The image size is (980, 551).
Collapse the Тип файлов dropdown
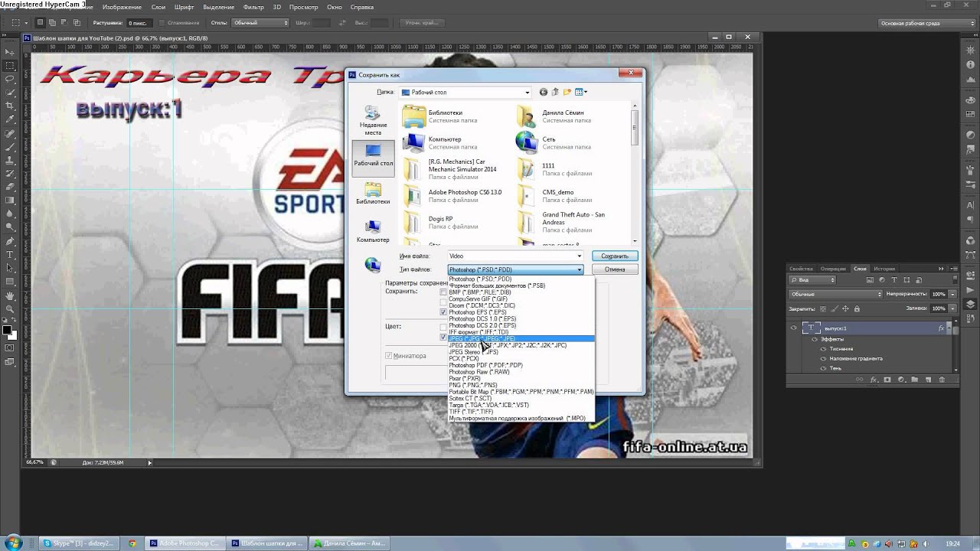579,269
